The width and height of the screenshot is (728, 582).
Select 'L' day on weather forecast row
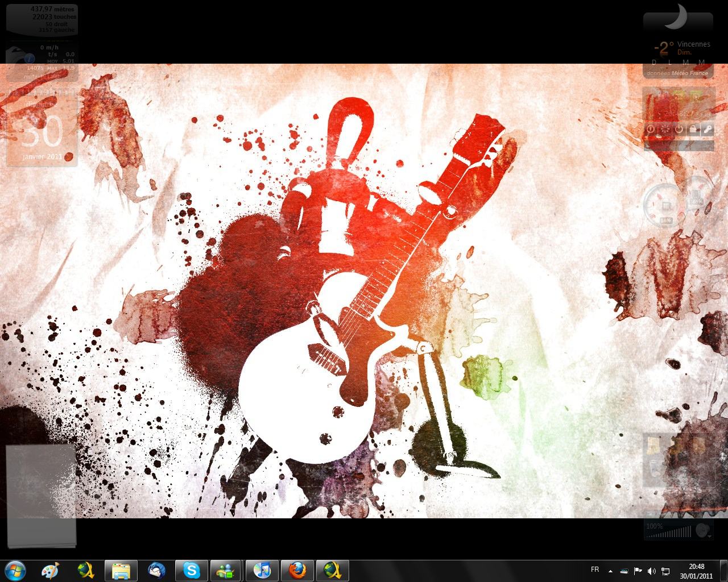point(669,63)
